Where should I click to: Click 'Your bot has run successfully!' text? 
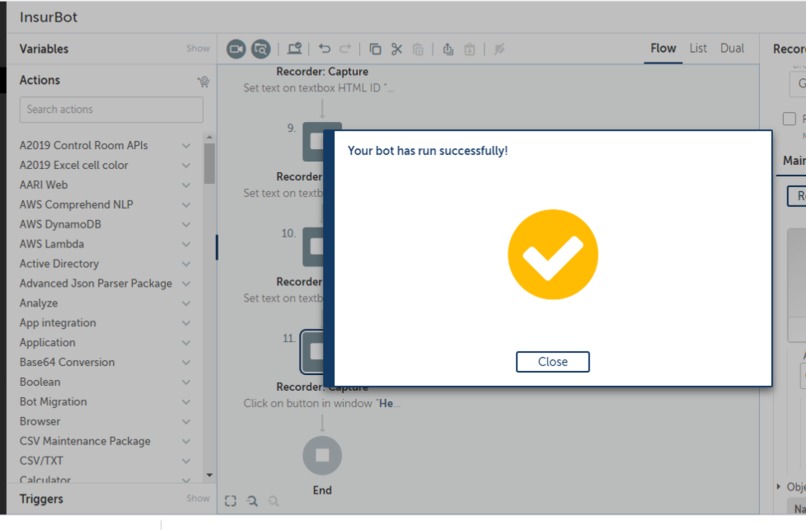coord(428,151)
